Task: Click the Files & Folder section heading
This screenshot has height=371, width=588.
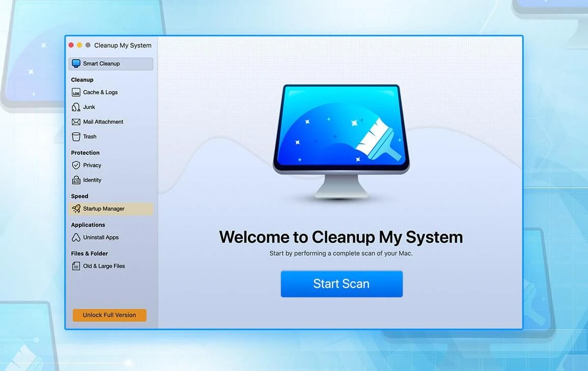Action: coord(89,253)
